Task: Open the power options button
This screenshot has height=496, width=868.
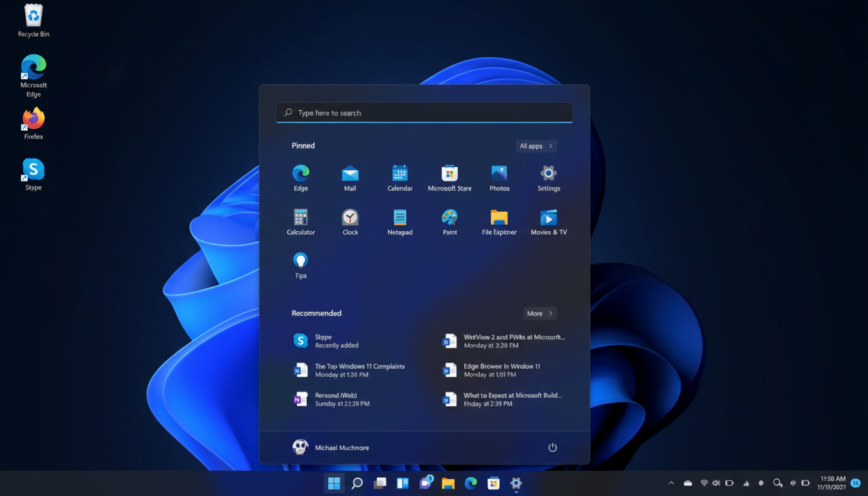Action: click(552, 447)
